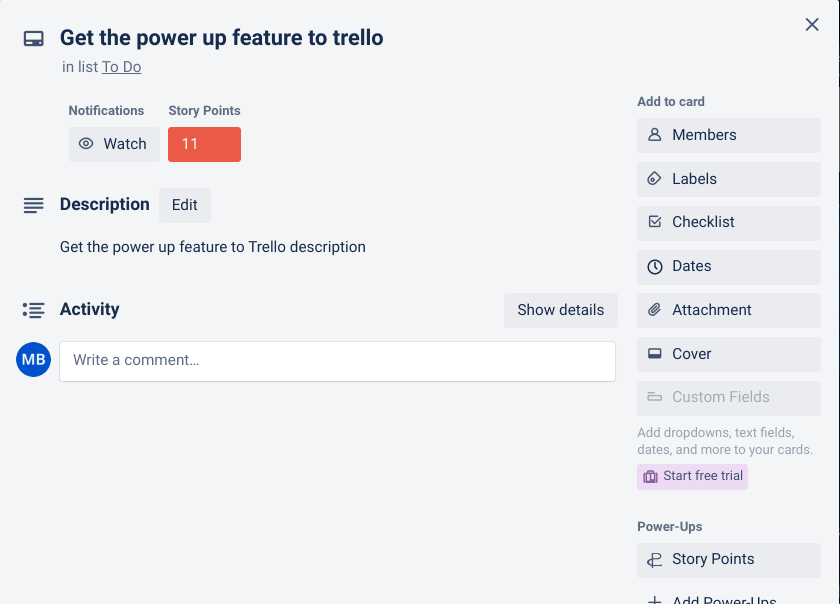Viewport: 840px width, 604px height.
Task: Click the 'Power-Ups' section heading
Action: pyautogui.click(x=670, y=527)
